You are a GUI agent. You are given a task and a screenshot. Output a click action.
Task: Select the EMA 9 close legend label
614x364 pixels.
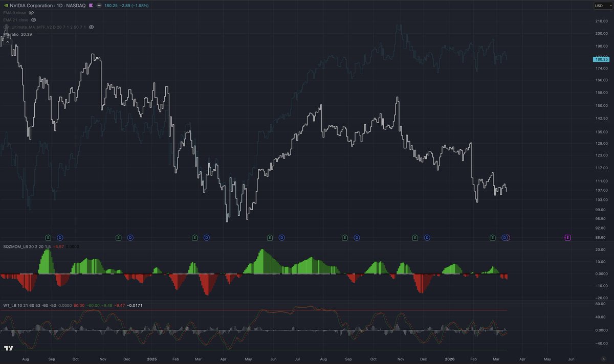coord(14,12)
